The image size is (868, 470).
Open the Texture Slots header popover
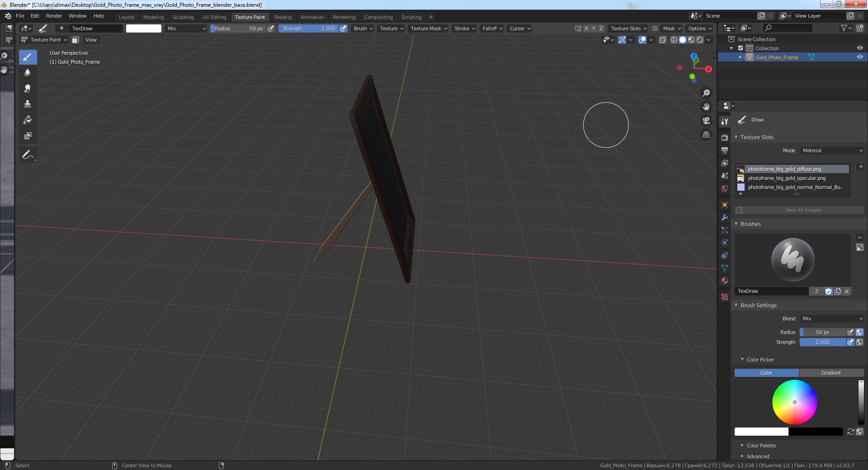pyautogui.click(x=629, y=28)
